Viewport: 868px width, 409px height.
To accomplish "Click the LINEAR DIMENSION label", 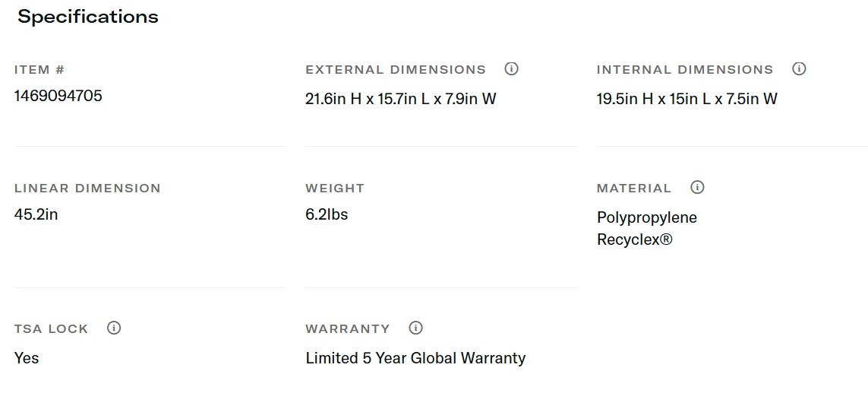I will click(87, 189).
